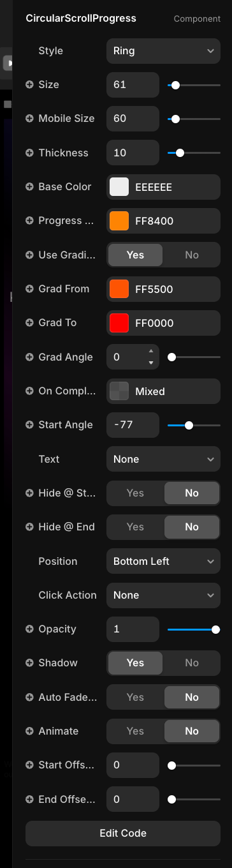Click the plus icon beside Base Color

[29, 187]
